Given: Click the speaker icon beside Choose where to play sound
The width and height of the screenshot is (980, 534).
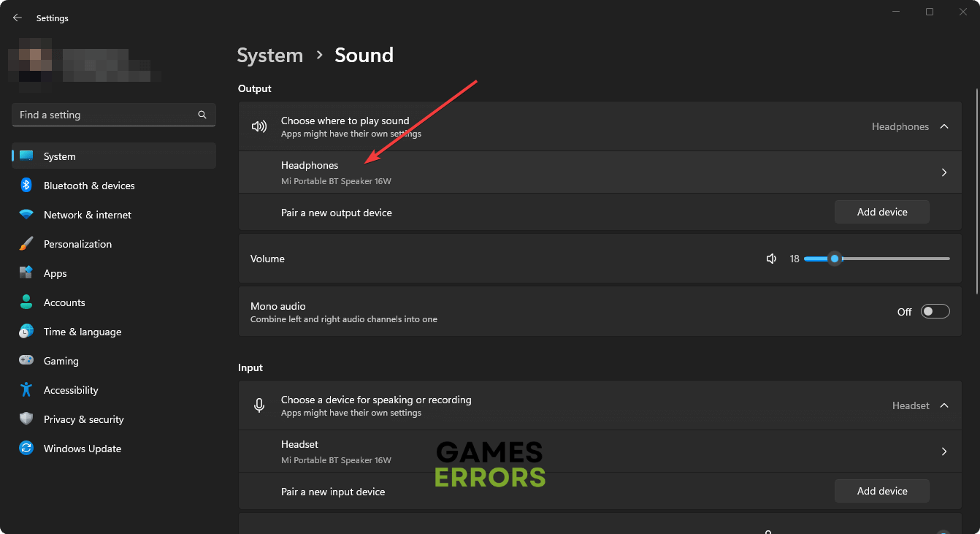Looking at the screenshot, I should point(259,126).
